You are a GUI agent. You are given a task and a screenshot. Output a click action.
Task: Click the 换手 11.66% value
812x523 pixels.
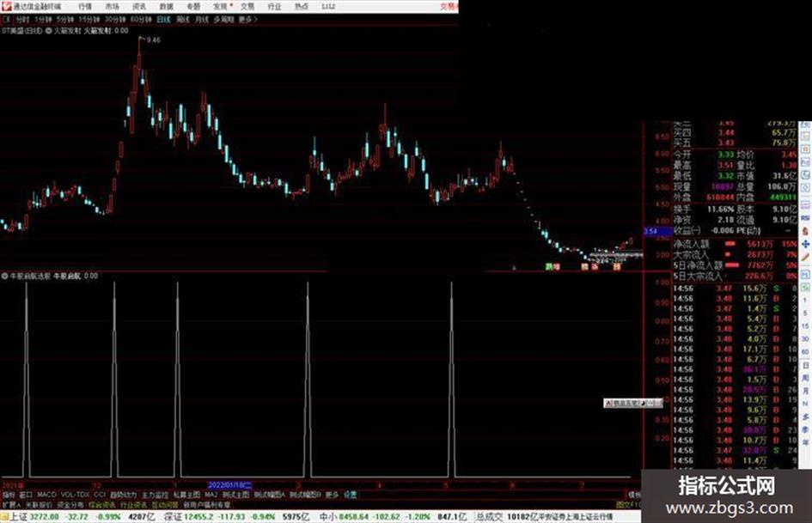[x=720, y=209]
